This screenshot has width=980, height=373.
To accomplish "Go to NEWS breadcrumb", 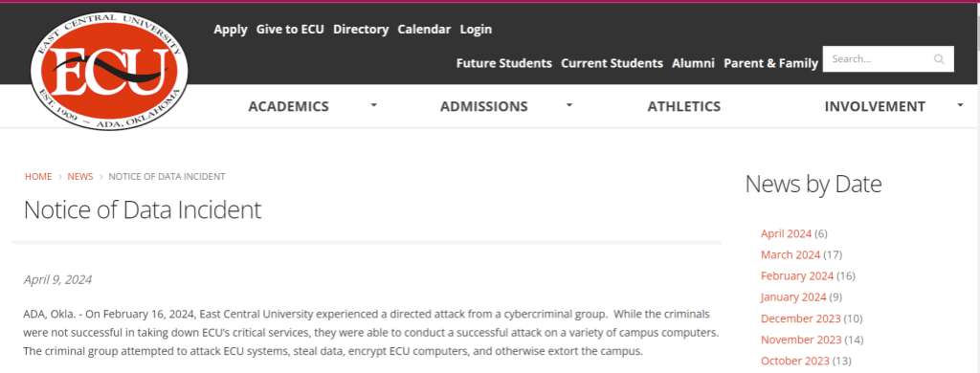I will click(x=80, y=177).
